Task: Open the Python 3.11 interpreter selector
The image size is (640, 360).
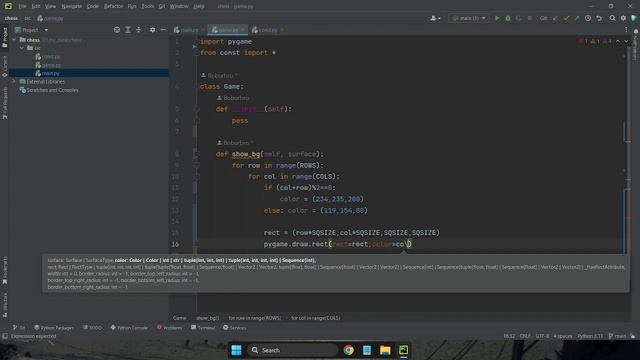Action: point(590,336)
